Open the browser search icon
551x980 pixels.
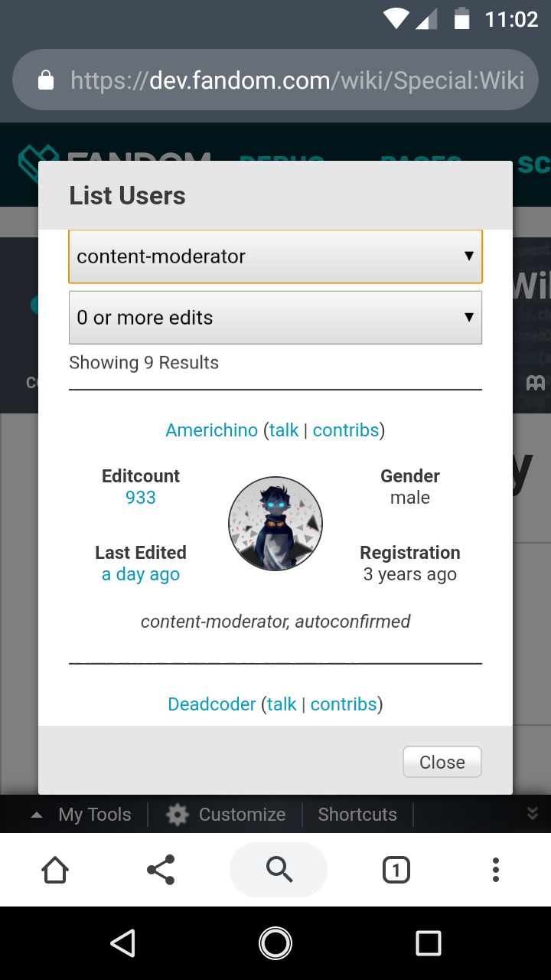coord(279,870)
